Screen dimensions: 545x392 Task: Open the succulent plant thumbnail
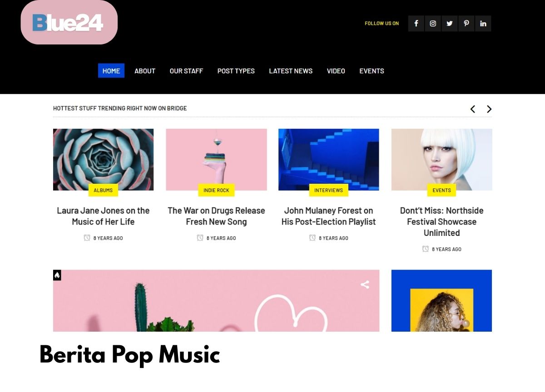click(x=104, y=160)
